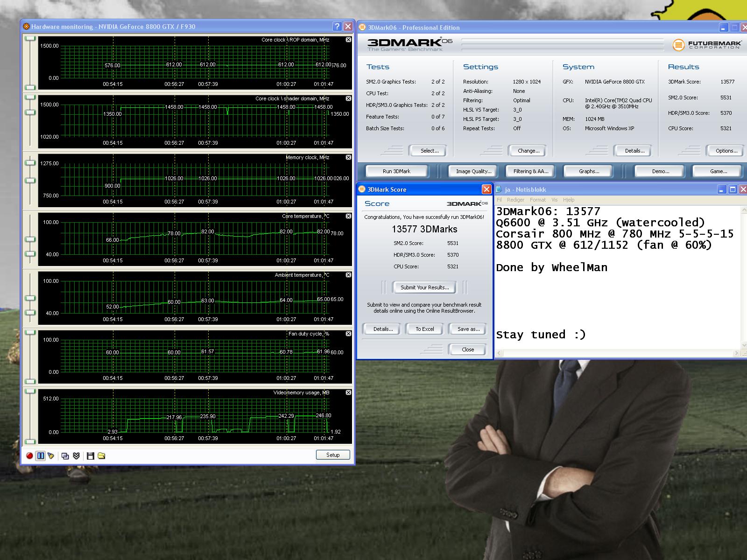Click the 'Batch Size Tests:' label
747x560 pixels.
385,128
